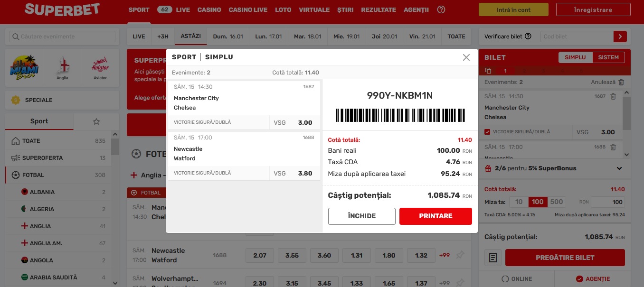The height and width of the screenshot is (287, 644).
Task: Select the ASTĂZI date tab
Action: (x=191, y=37)
